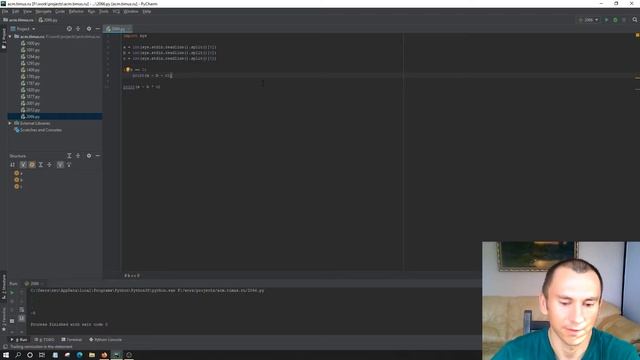
Task: Click 2066.py breadcrumb in navigation bar
Action: (48, 20)
